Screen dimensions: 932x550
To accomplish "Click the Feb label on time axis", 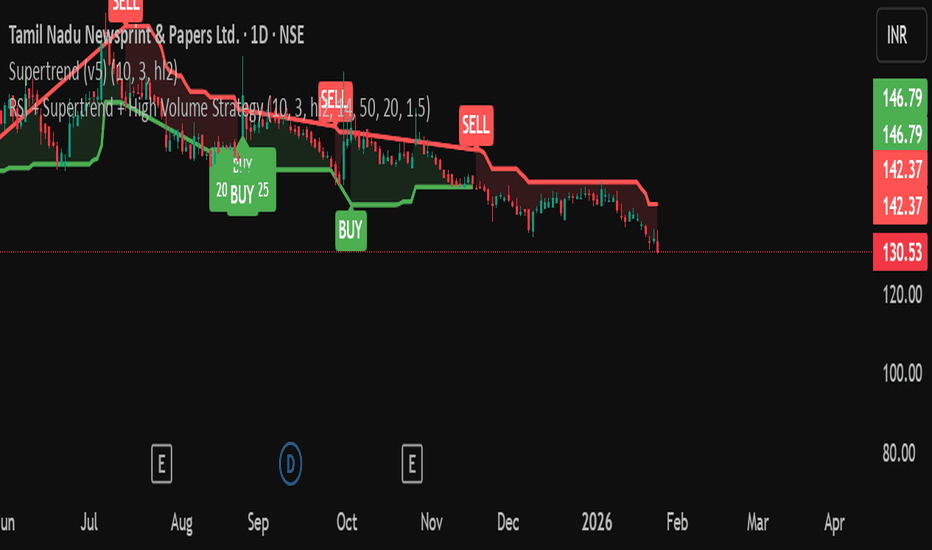I will click(x=677, y=523).
